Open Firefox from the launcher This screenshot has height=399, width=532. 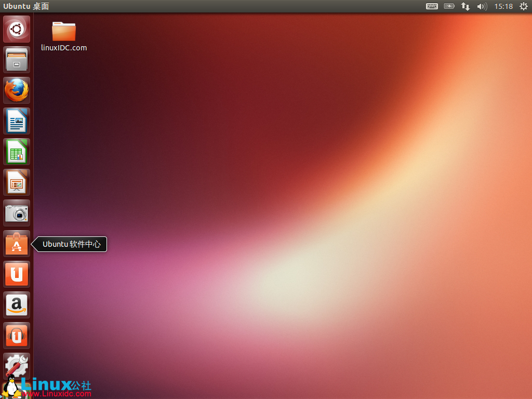tap(16, 90)
